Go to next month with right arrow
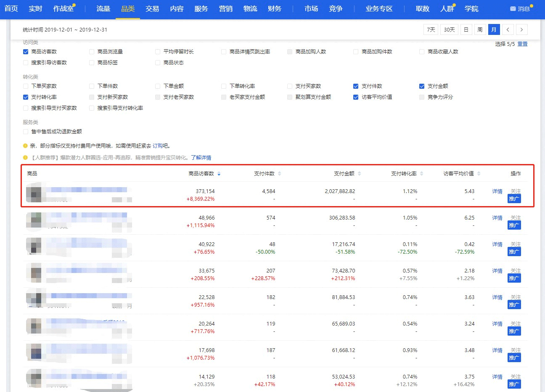The width and height of the screenshot is (545, 392). [521, 29]
